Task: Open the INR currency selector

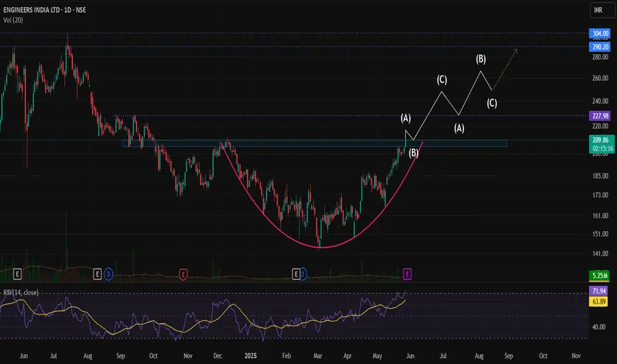Action: [x=602, y=10]
